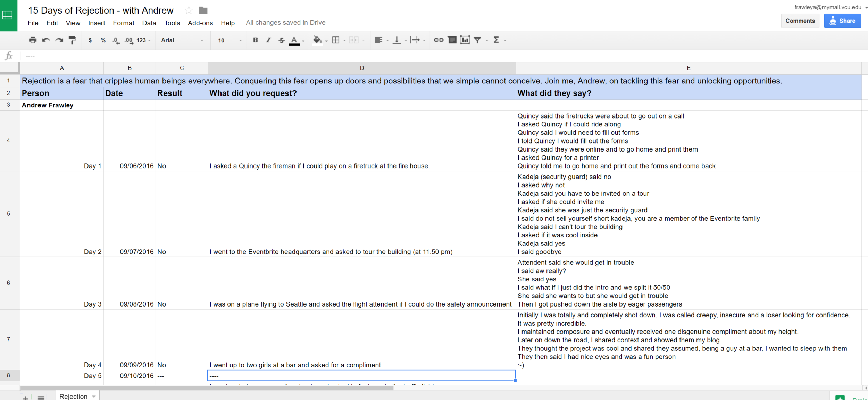Toggle strikethrough formatting
868x400 pixels.
point(282,40)
